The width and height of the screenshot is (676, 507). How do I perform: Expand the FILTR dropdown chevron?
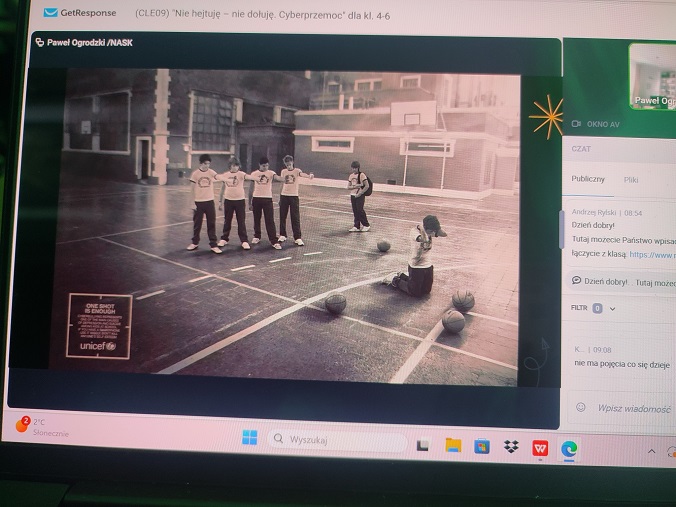[612, 309]
